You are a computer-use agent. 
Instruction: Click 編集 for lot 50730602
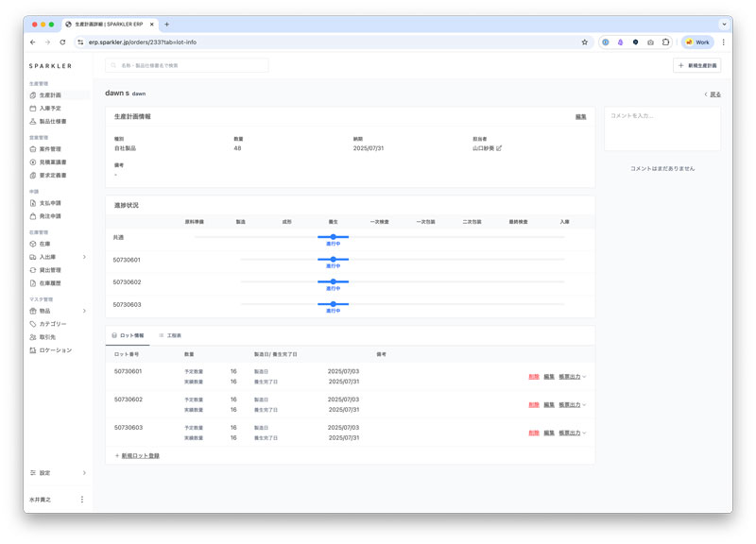pyautogui.click(x=549, y=405)
